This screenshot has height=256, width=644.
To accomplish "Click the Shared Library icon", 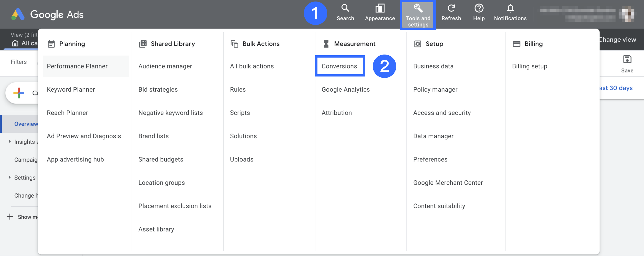I will pyautogui.click(x=143, y=44).
